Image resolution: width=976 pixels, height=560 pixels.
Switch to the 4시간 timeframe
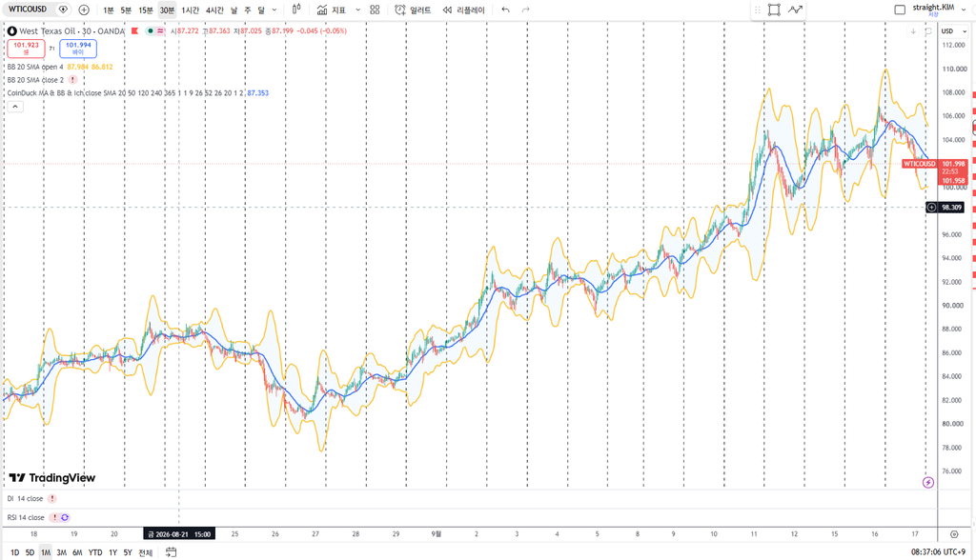pos(214,10)
